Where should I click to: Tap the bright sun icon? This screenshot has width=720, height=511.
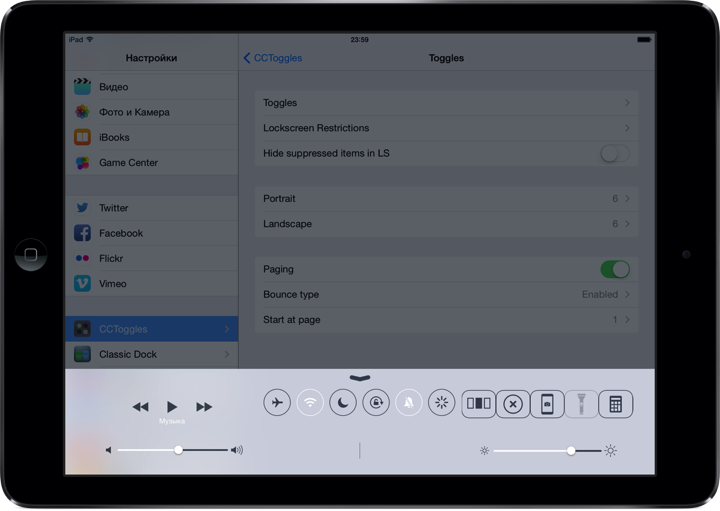(610, 451)
